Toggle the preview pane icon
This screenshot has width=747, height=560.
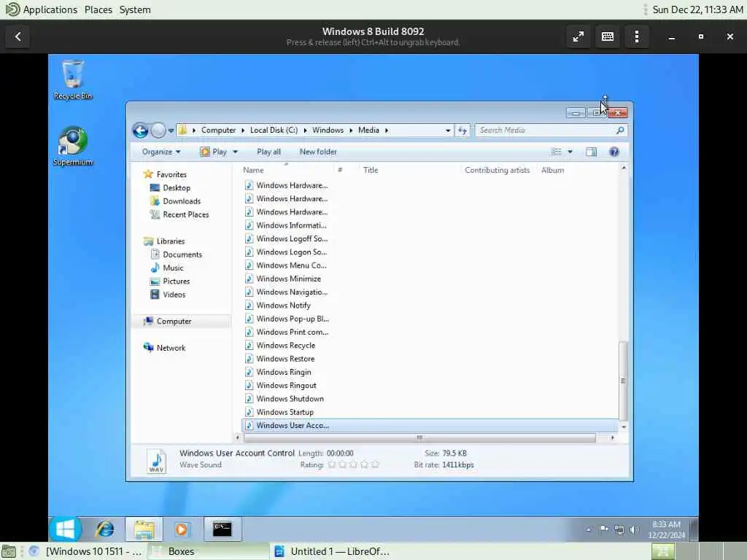click(591, 152)
